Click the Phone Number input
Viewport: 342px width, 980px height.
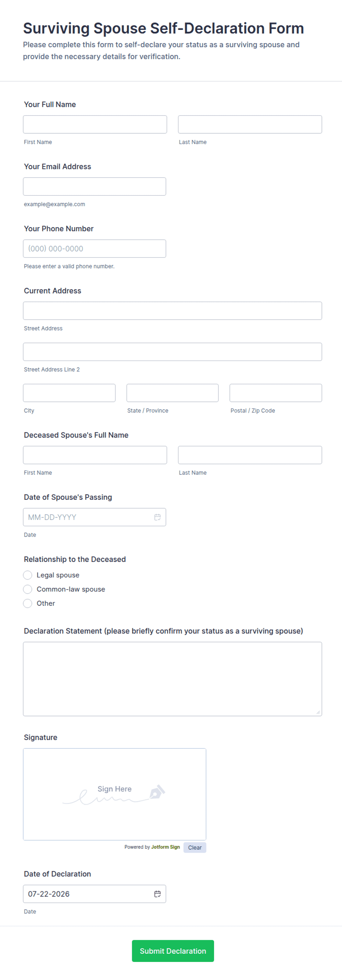[x=94, y=249]
